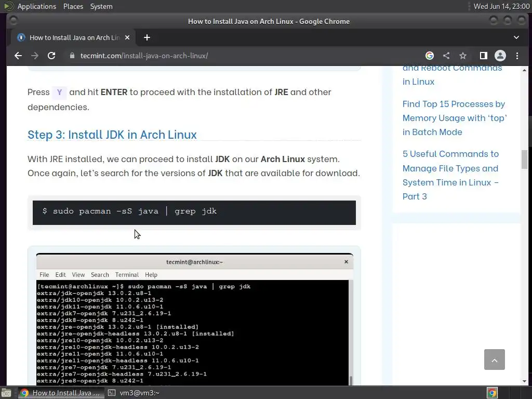This screenshot has height=399, width=532.
Task: Click the scrollbar down arrow
Action: point(525,381)
